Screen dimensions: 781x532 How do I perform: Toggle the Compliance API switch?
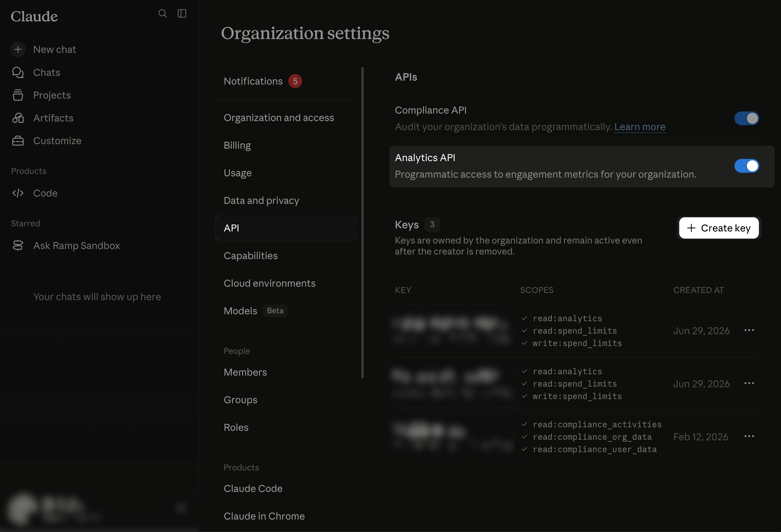tap(746, 118)
